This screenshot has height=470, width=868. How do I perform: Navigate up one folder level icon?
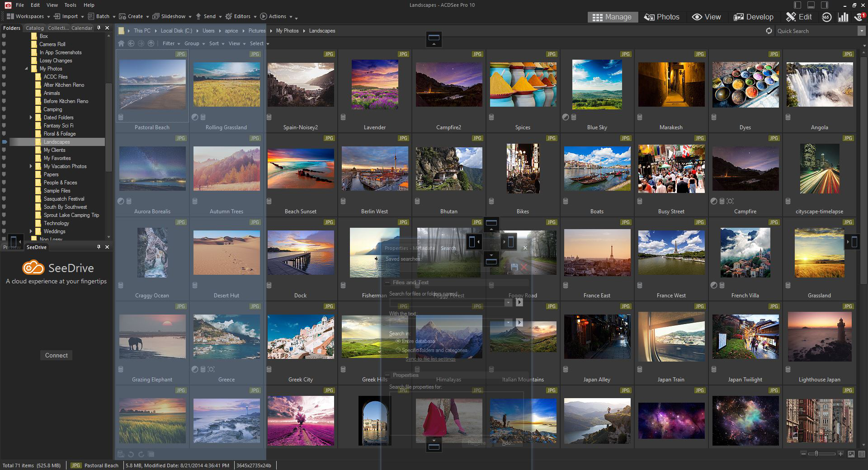point(151,43)
